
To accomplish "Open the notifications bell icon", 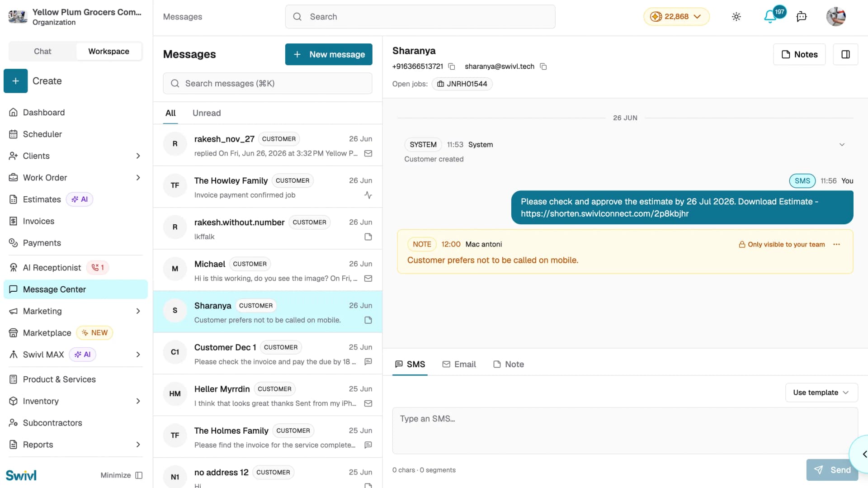I will 770,17.
